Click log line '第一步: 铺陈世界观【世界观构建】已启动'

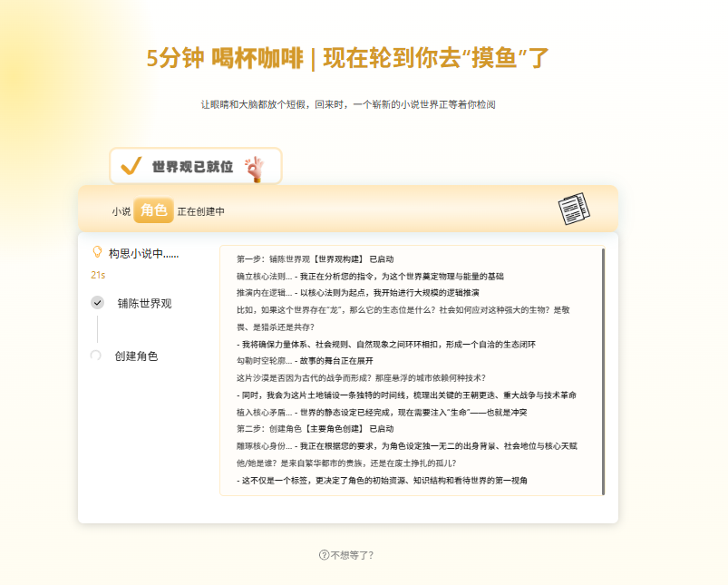point(315,259)
